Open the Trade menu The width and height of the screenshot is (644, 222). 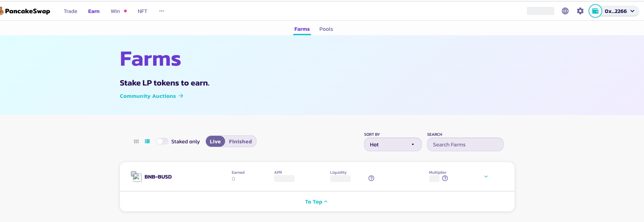pyautogui.click(x=71, y=11)
